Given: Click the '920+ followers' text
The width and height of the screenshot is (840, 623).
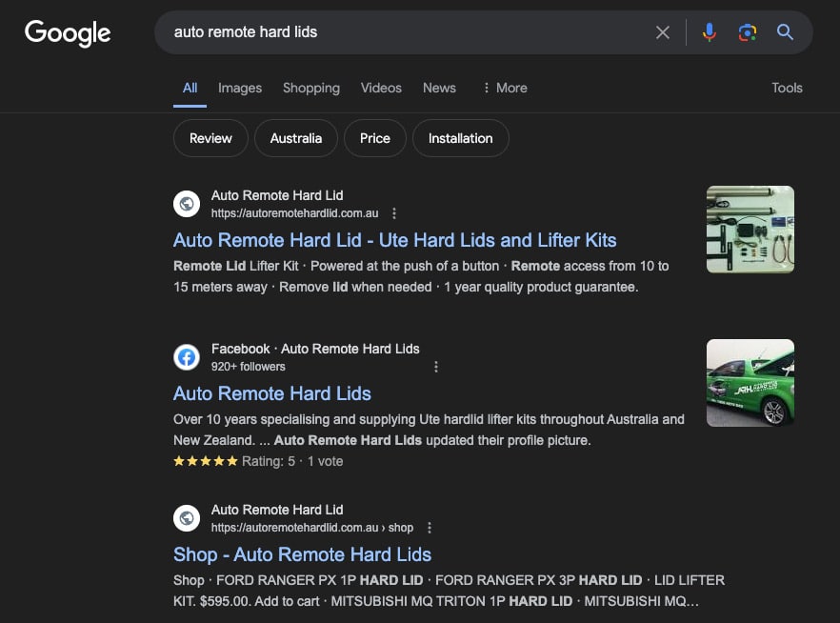Looking at the screenshot, I should tap(248, 367).
